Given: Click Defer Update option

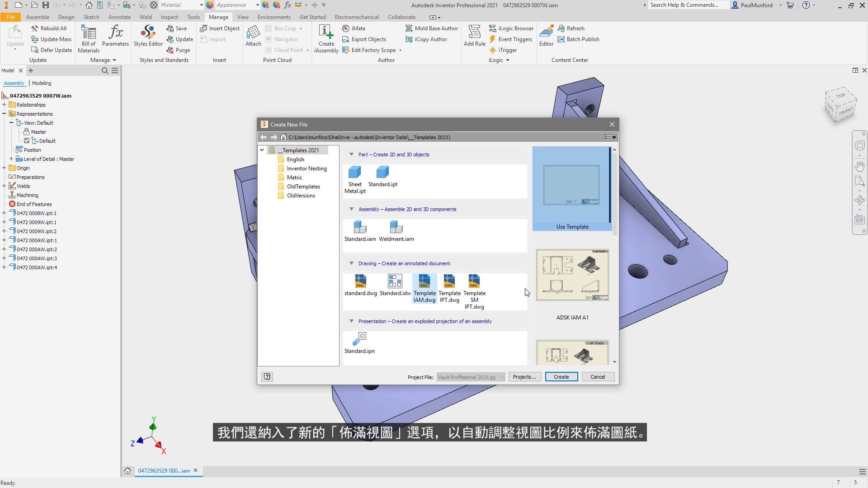Looking at the screenshot, I should [x=52, y=50].
